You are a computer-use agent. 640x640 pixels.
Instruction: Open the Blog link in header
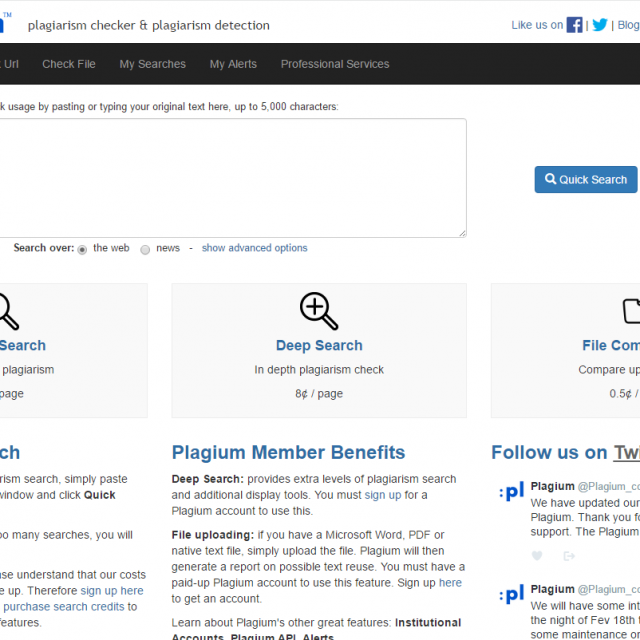coord(629,25)
